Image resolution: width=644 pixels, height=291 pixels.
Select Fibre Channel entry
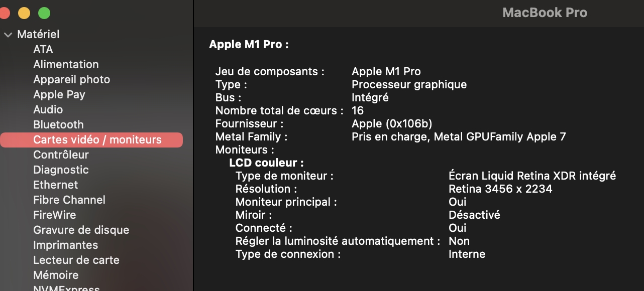pyautogui.click(x=69, y=200)
